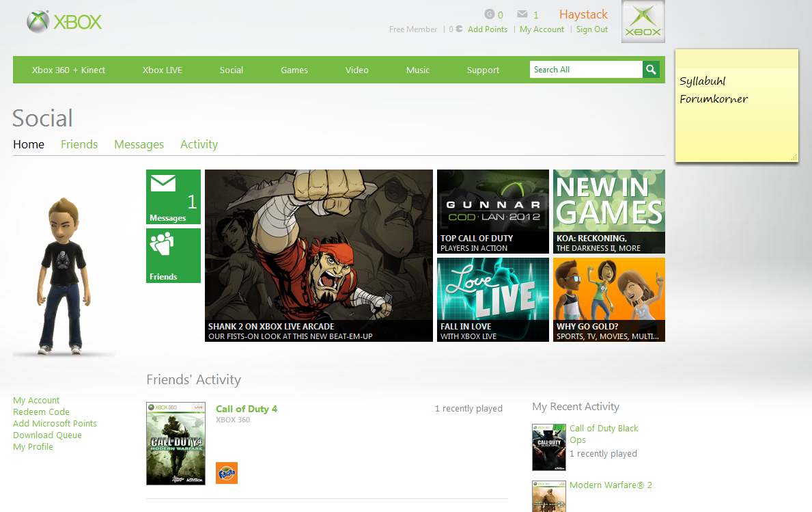Click the Xbox logo at top left
Image resolution: width=812 pixels, height=512 pixels.
64,22
